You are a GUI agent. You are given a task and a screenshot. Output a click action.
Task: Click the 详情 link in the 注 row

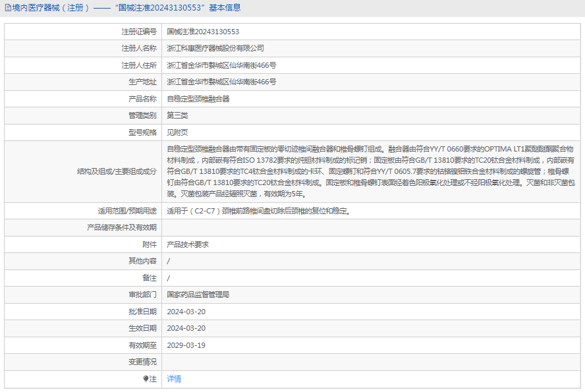[x=174, y=379]
